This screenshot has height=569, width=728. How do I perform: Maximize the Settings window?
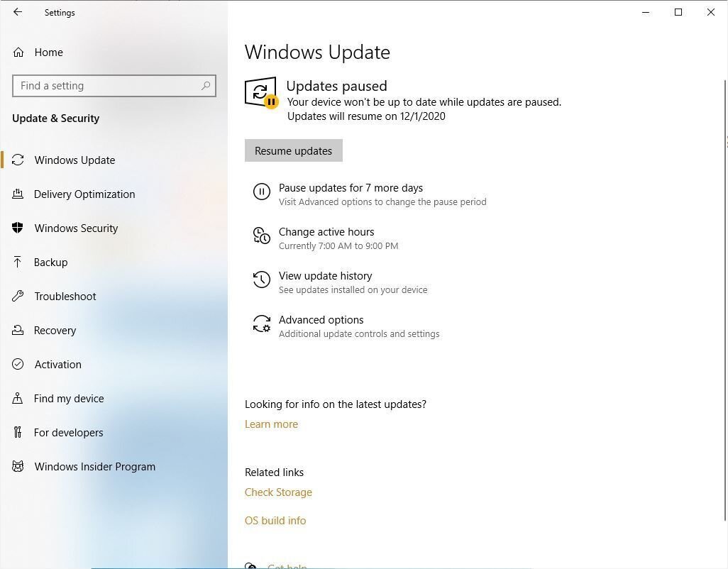point(678,12)
